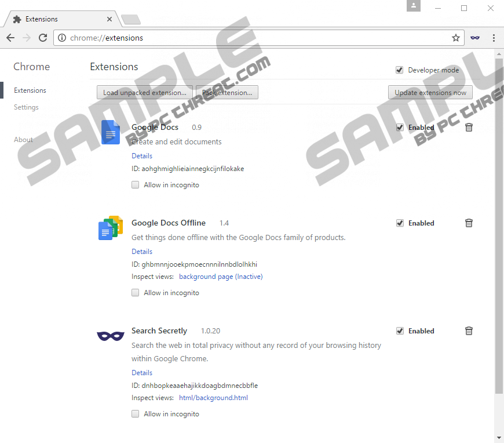Disable the Search Secretly extension checkbox

point(400,331)
